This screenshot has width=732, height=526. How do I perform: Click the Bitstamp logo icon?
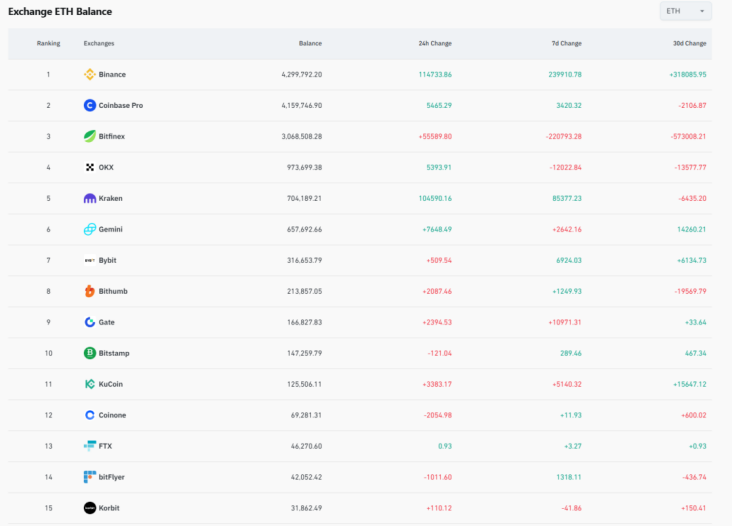(x=90, y=353)
